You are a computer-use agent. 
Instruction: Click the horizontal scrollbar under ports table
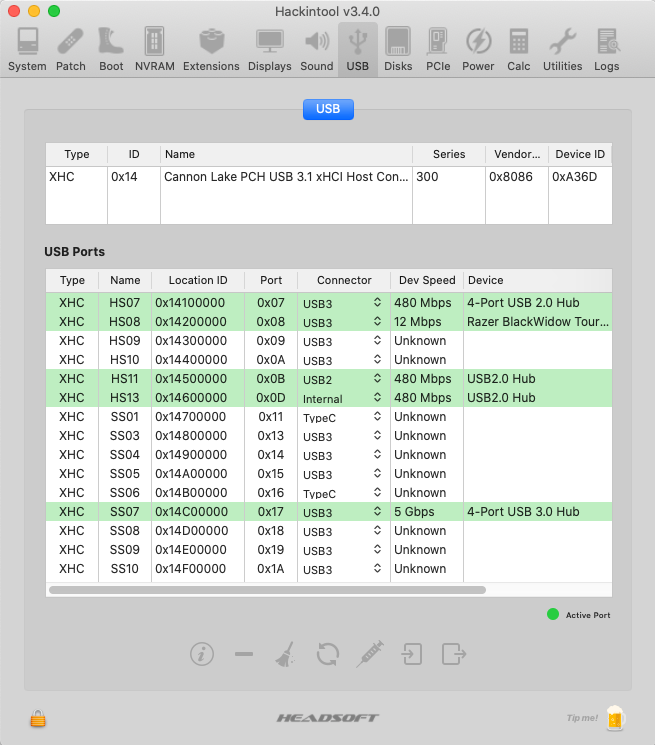point(267,590)
